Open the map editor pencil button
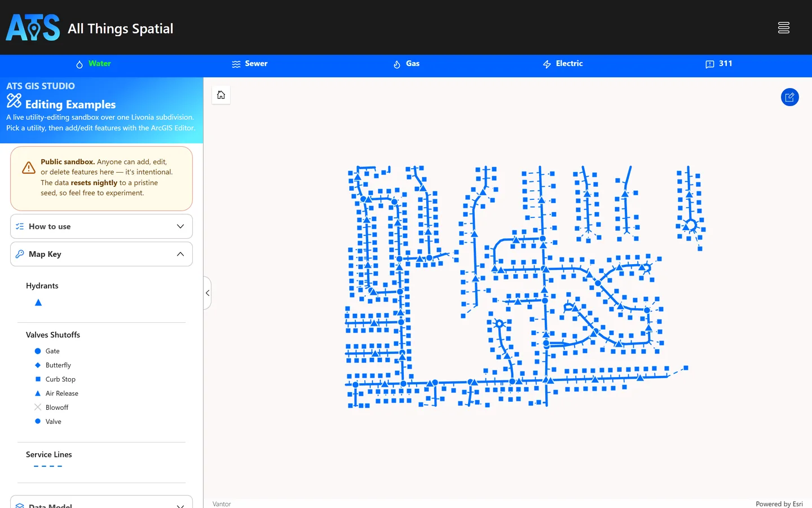This screenshot has width=812, height=508. pyautogui.click(x=790, y=97)
